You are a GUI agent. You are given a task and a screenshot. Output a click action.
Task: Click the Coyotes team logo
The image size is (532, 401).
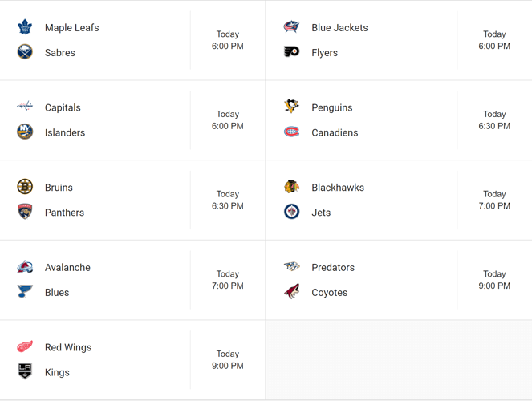(291, 292)
